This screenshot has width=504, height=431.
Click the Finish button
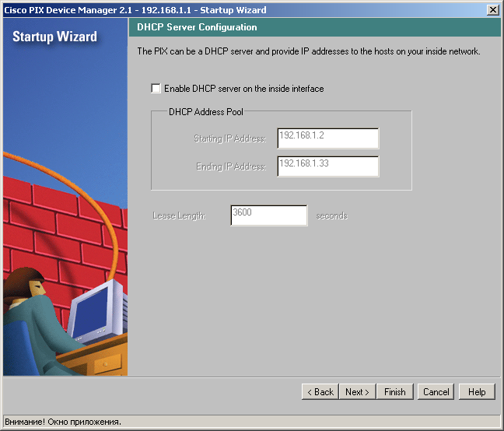pos(394,392)
